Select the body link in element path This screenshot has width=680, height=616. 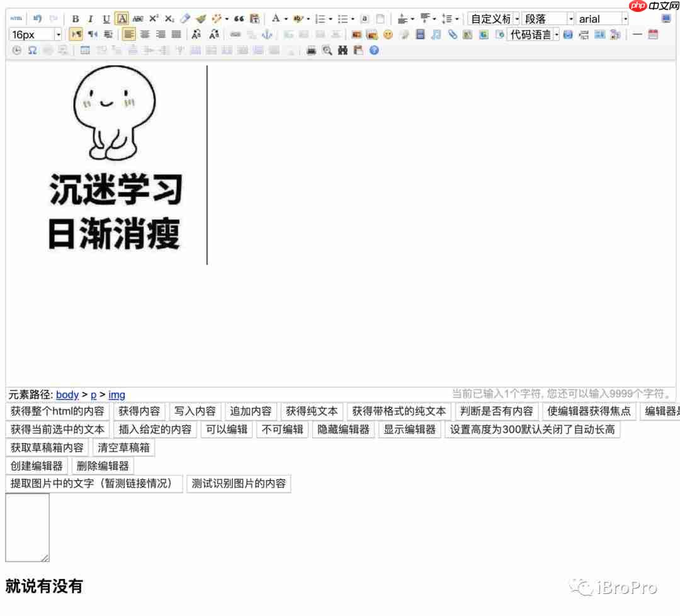[67, 395]
